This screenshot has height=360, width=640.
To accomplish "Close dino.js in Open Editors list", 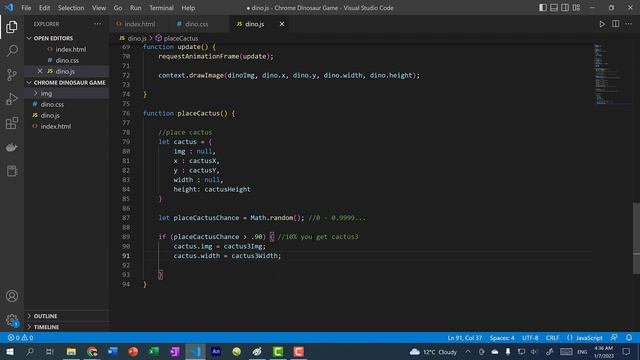I will tap(40, 71).
